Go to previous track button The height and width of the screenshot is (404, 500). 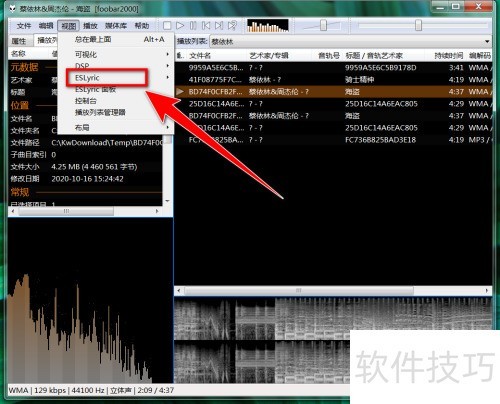pyautogui.click(x=206, y=26)
